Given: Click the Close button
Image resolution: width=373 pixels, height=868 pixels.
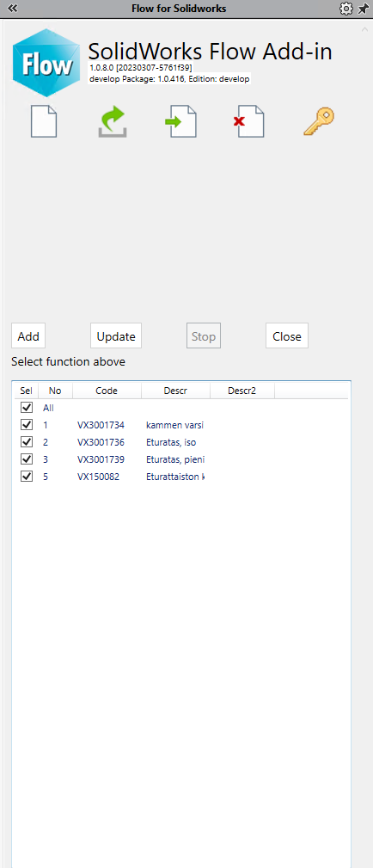Looking at the screenshot, I should 287,336.
